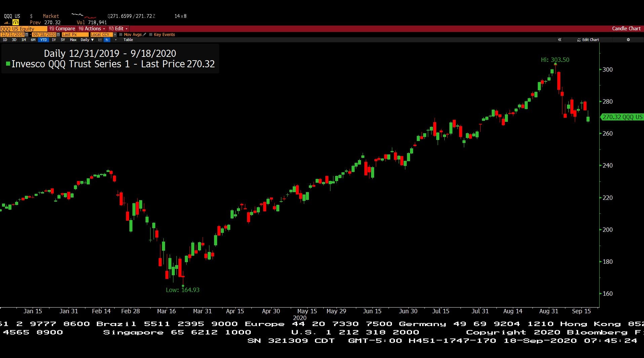Select the 6M range tab
Image resolution: width=644 pixels, height=358 pixels.
[x=33, y=40]
